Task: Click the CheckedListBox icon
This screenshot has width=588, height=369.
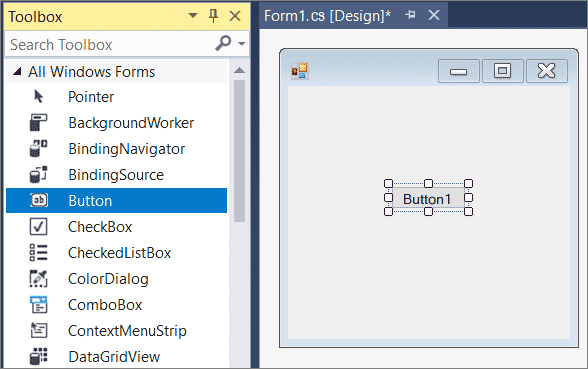Action: (38, 252)
